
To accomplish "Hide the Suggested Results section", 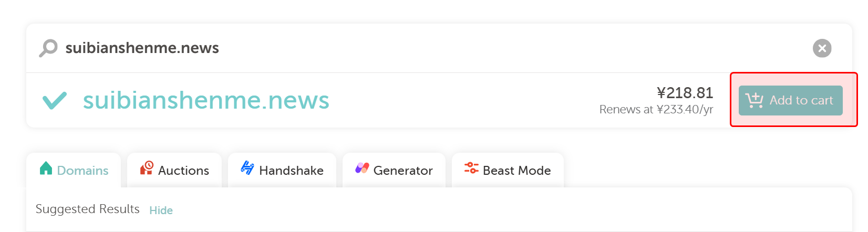I will [x=161, y=210].
